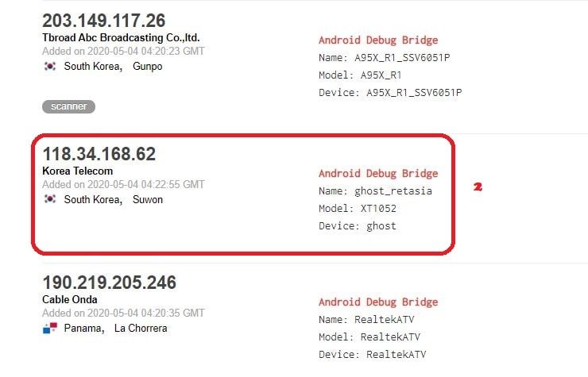The image size is (588, 377).
Task: Click Korea Telecom organization name
Action: click(x=78, y=171)
